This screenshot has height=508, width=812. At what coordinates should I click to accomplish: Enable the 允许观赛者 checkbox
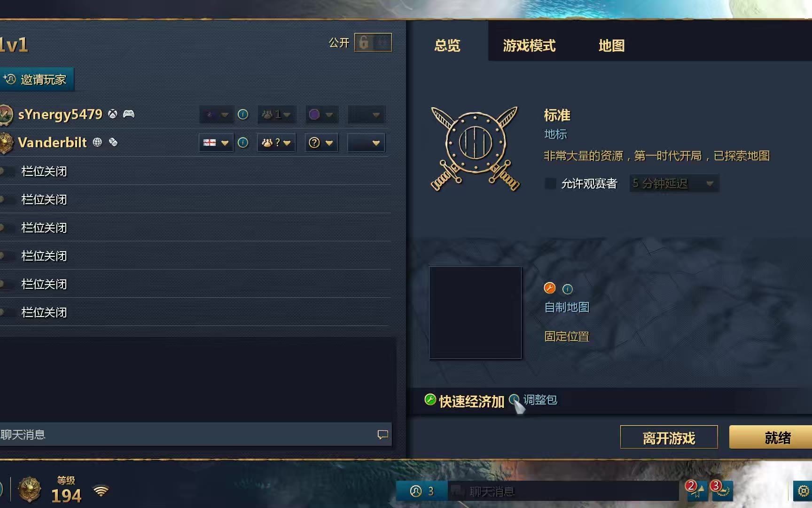(x=550, y=183)
